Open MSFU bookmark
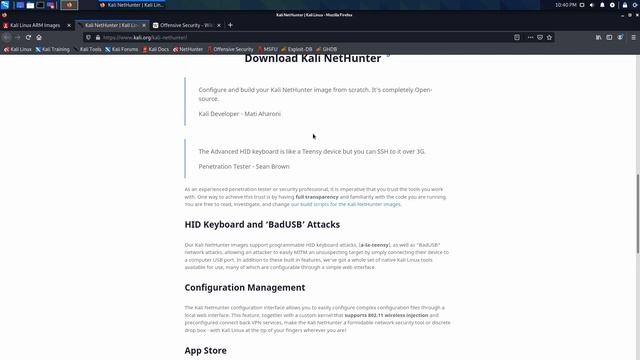The width and height of the screenshot is (640, 360). (x=267, y=49)
